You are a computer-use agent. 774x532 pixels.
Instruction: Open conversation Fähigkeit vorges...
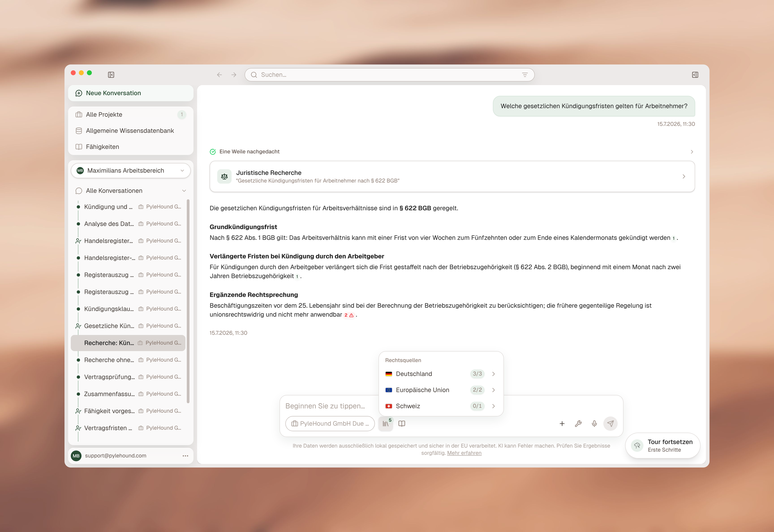pos(128,411)
